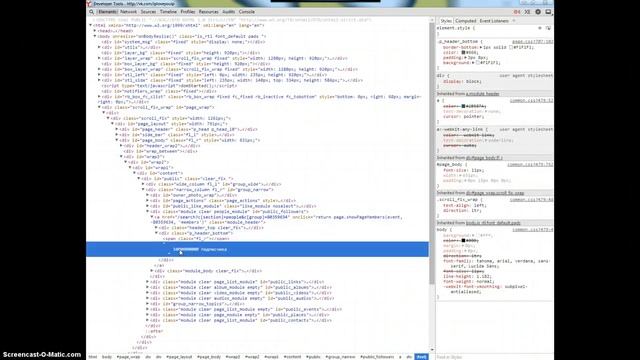Expand the side_bar div node
Screen dimensions: 640x360
(x=117, y=135)
